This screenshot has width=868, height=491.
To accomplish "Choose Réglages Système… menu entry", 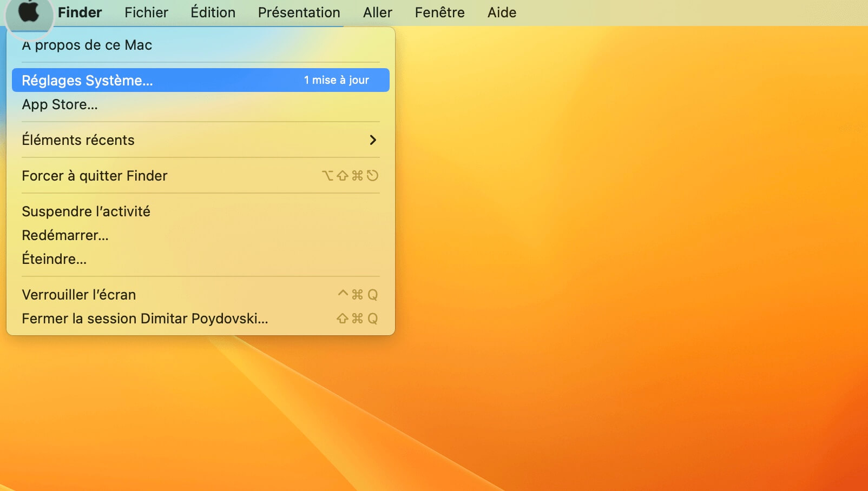I will click(200, 80).
